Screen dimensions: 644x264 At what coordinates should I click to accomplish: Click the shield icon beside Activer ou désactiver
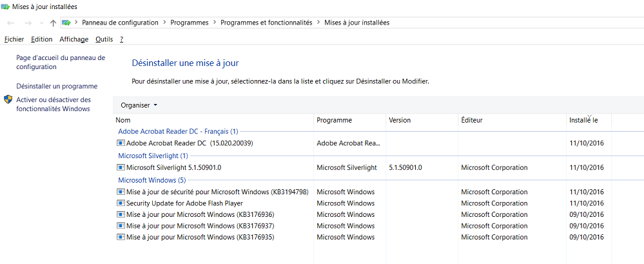pyautogui.click(x=8, y=99)
